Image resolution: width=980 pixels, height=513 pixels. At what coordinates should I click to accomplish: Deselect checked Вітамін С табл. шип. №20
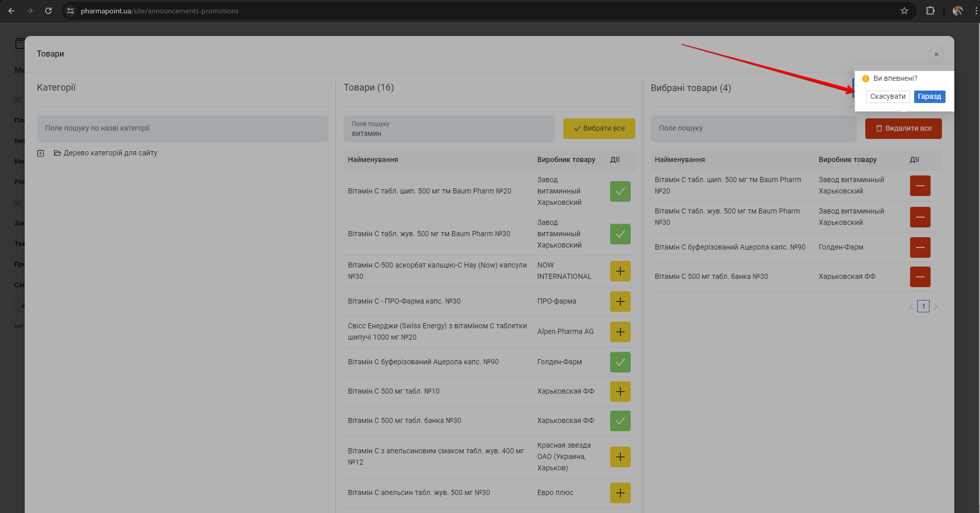pos(620,191)
